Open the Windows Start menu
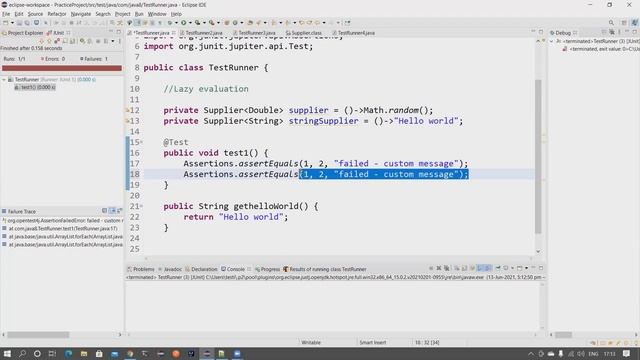The height and width of the screenshot is (360, 640). pyautogui.click(x=7, y=353)
